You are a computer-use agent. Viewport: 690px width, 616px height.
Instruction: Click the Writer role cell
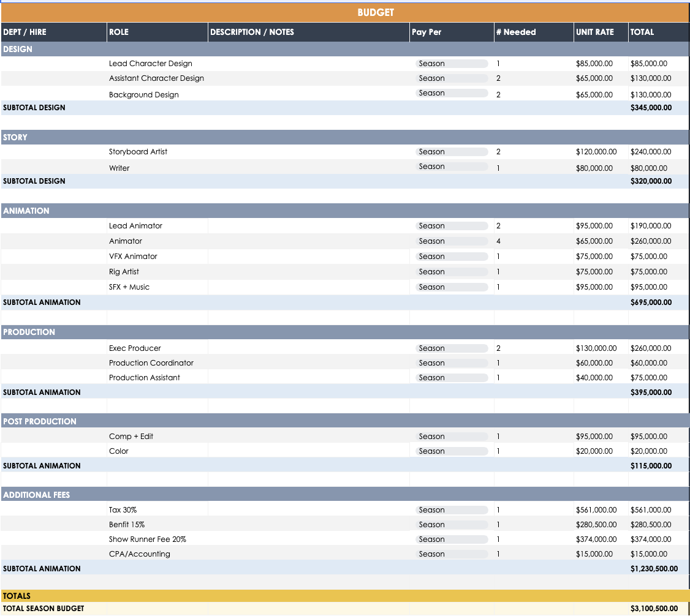(x=157, y=168)
